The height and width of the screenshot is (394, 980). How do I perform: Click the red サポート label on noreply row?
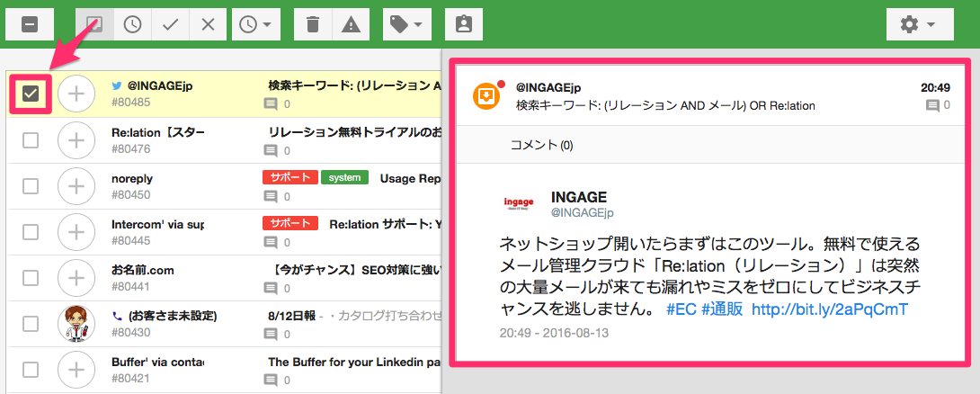click(x=290, y=177)
